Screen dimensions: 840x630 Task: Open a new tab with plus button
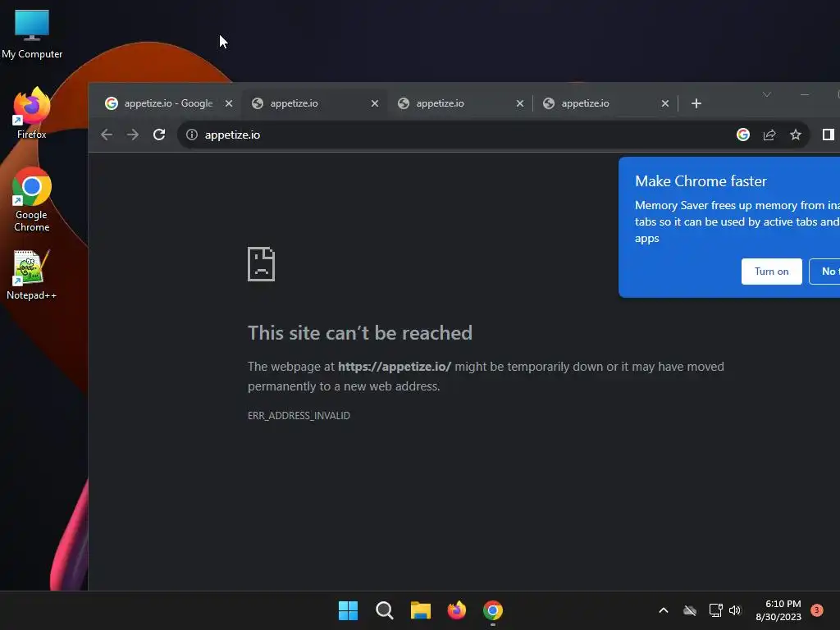pos(696,103)
